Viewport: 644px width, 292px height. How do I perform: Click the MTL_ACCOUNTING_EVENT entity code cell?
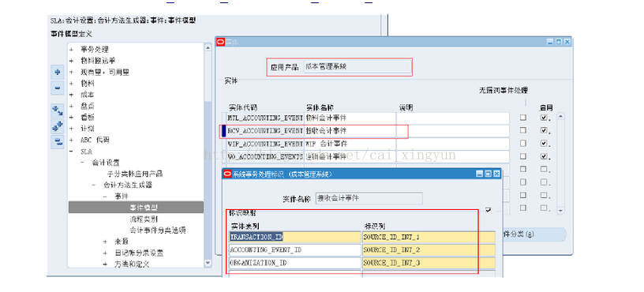(x=265, y=118)
